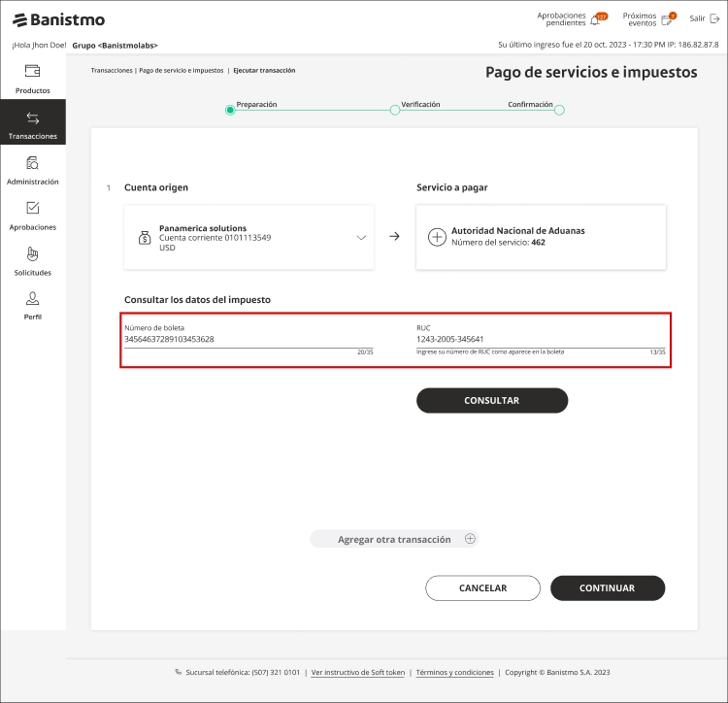Click the Grupo <Banistmolabs> text
This screenshot has width=728, height=703.
[x=116, y=46]
